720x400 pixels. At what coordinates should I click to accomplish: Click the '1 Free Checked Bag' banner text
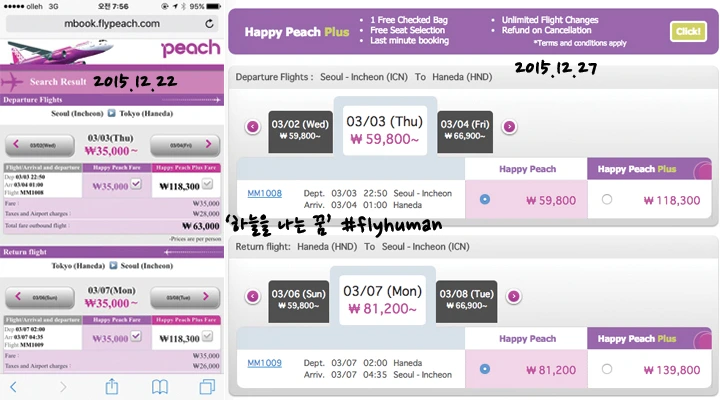coord(409,20)
